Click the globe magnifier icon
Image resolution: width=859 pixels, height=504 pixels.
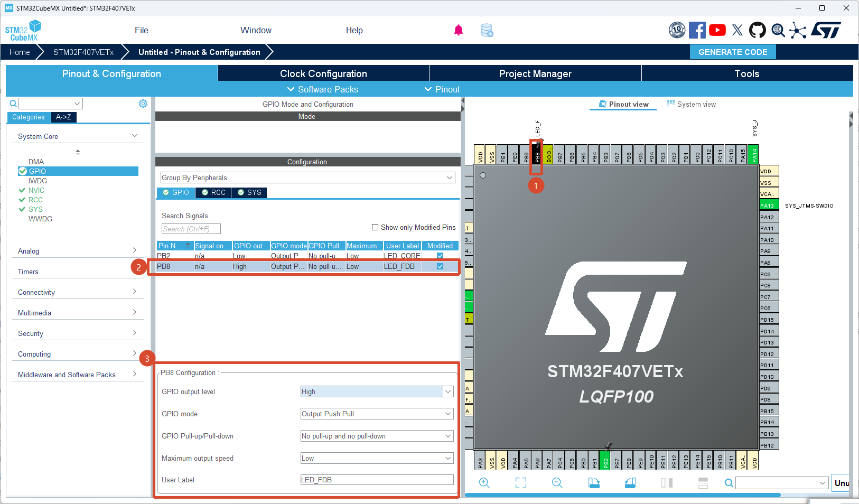point(778,30)
